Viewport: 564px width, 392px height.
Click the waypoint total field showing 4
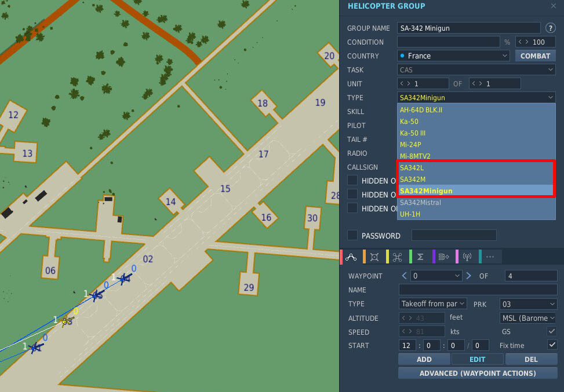click(x=531, y=276)
